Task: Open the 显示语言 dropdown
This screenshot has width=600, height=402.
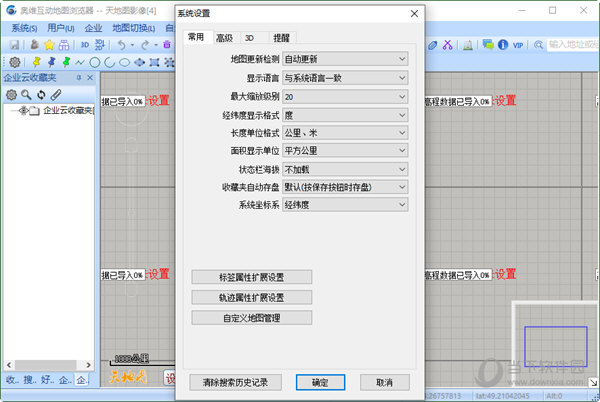Action: pyautogui.click(x=345, y=78)
